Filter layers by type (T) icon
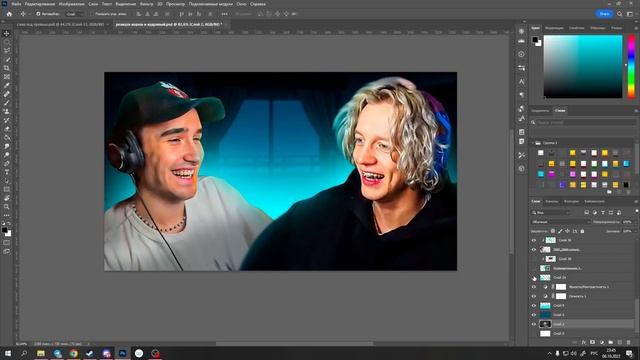This screenshot has height=360, width=640. coord(602,213)
